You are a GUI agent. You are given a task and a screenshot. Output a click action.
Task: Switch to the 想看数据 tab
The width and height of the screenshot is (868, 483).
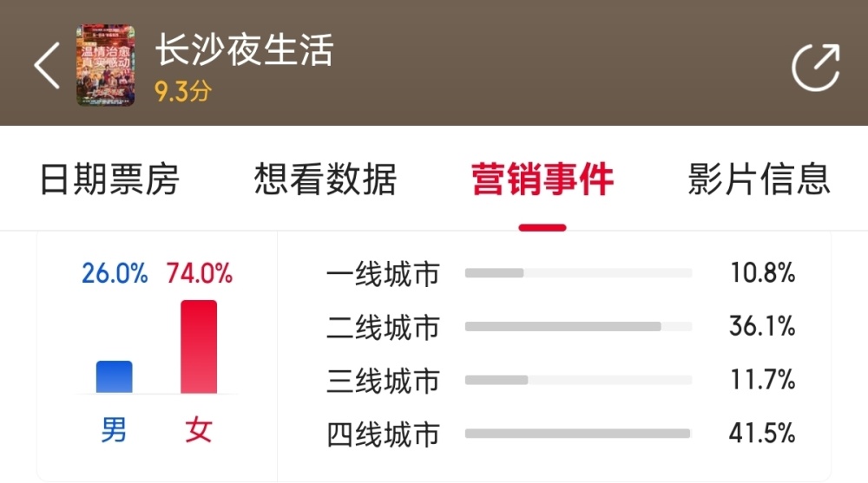pos(325,179)
